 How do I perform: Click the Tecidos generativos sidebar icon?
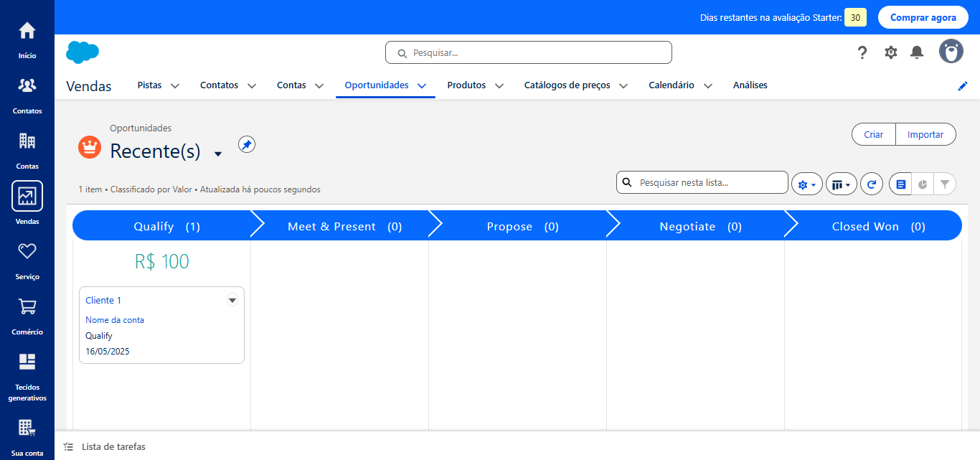[x=27, y=362]
